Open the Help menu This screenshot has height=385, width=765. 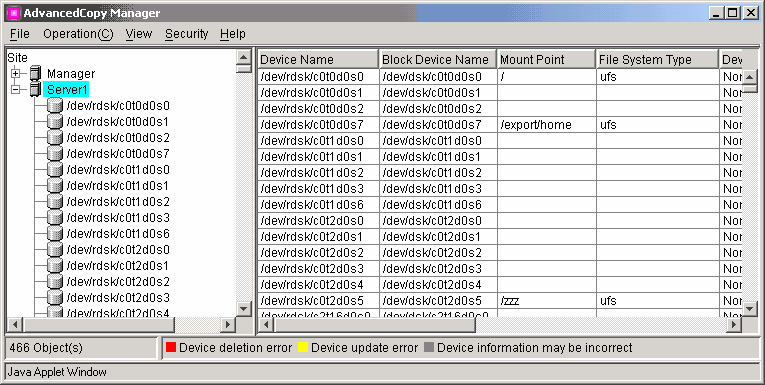(233, 34)
